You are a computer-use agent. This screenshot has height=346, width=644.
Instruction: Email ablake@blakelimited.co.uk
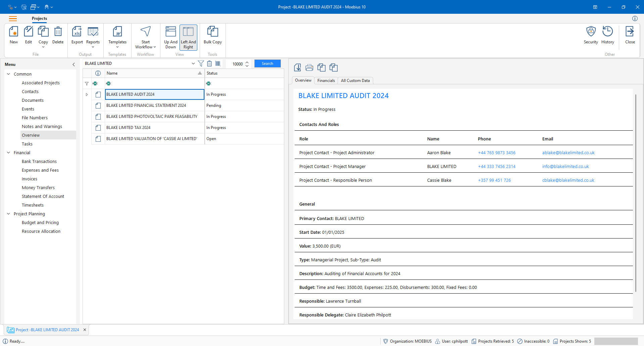point(568,153)
